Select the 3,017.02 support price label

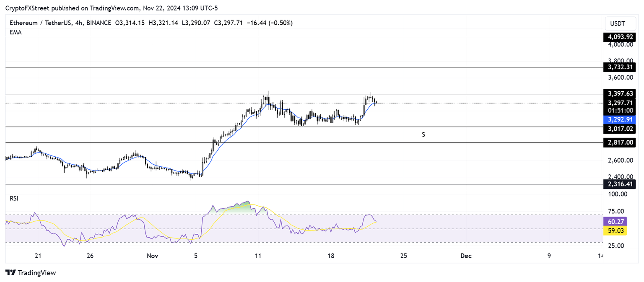click(620, 129)
